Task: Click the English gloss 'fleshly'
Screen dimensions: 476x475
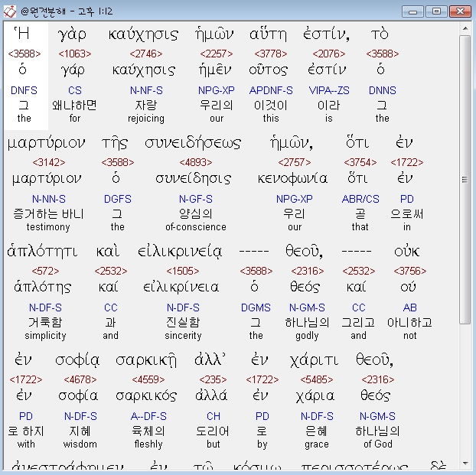Action: (148, 444)
